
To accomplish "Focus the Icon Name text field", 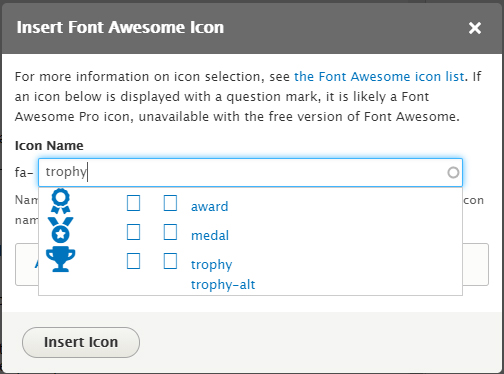I will pos(250,172).
